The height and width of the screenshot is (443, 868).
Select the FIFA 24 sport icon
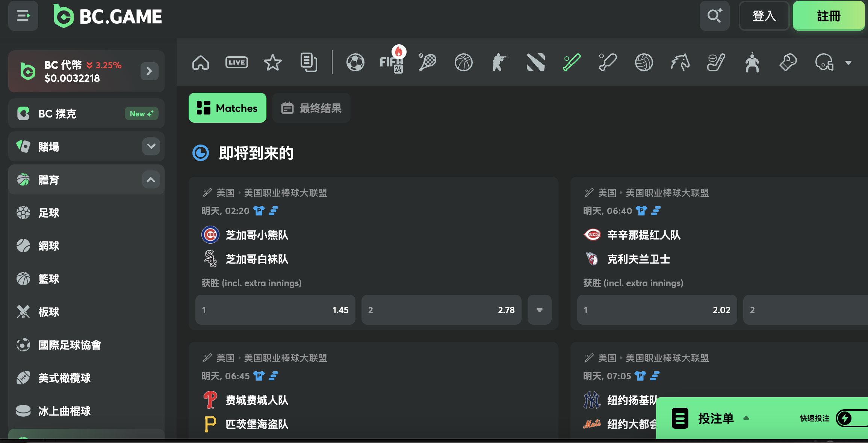pos(392,60)
